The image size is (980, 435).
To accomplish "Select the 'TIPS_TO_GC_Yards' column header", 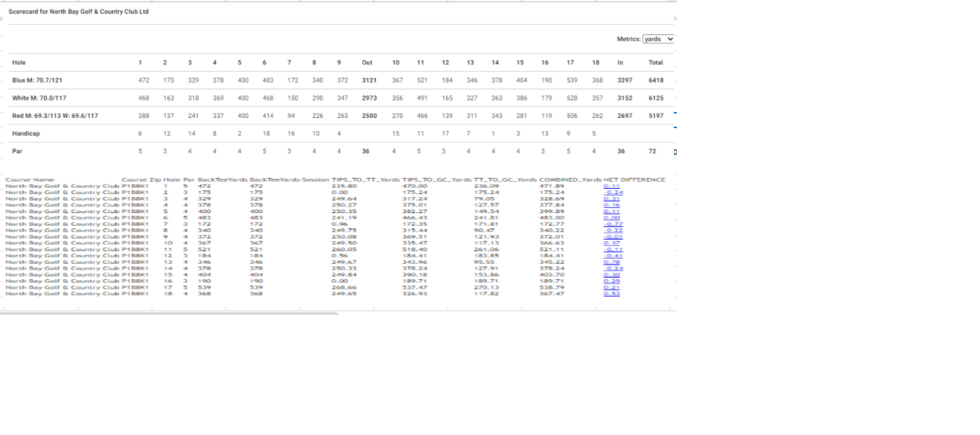I will 437,179.
